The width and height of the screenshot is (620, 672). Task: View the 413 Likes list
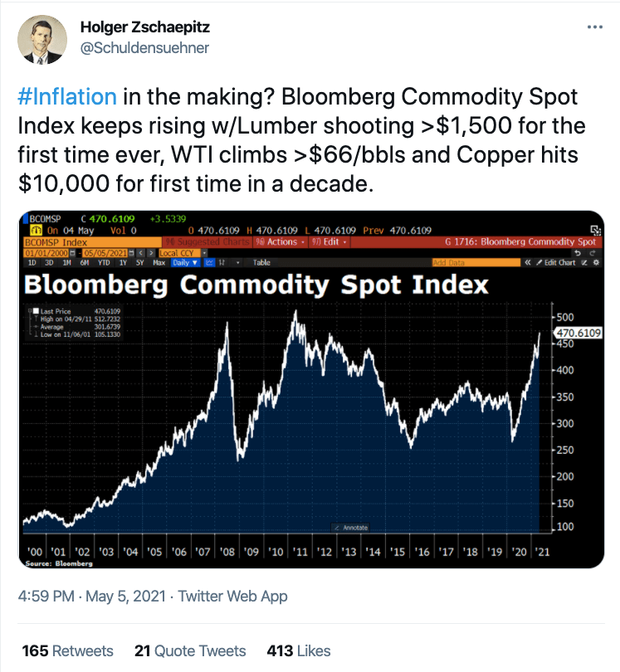tap(299, 650)
